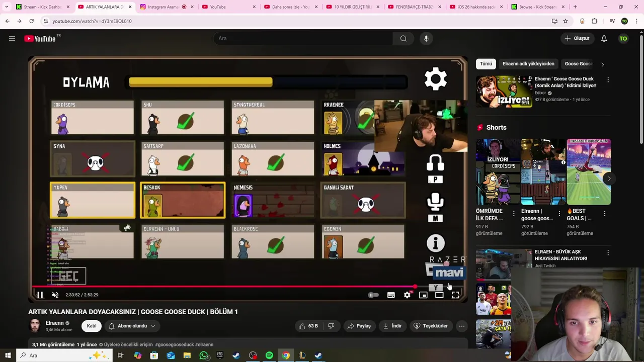Screen dimensions: 644x362
Task: Open the Windows Start menu
Action: coord(8,355)
